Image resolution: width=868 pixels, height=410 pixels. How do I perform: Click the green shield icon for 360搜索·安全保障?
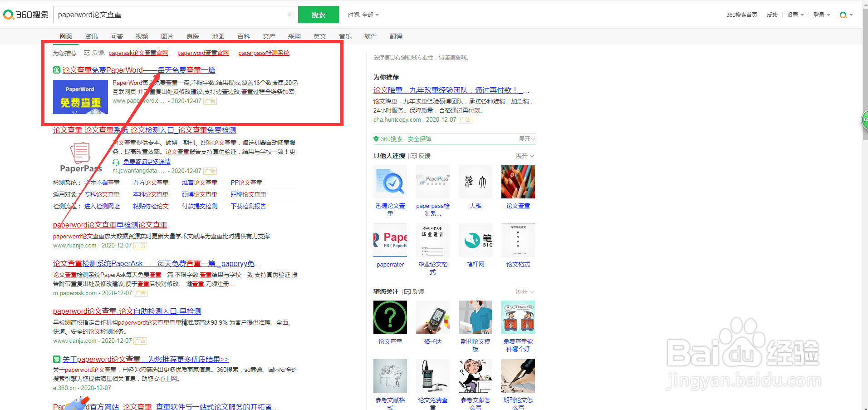376,138
